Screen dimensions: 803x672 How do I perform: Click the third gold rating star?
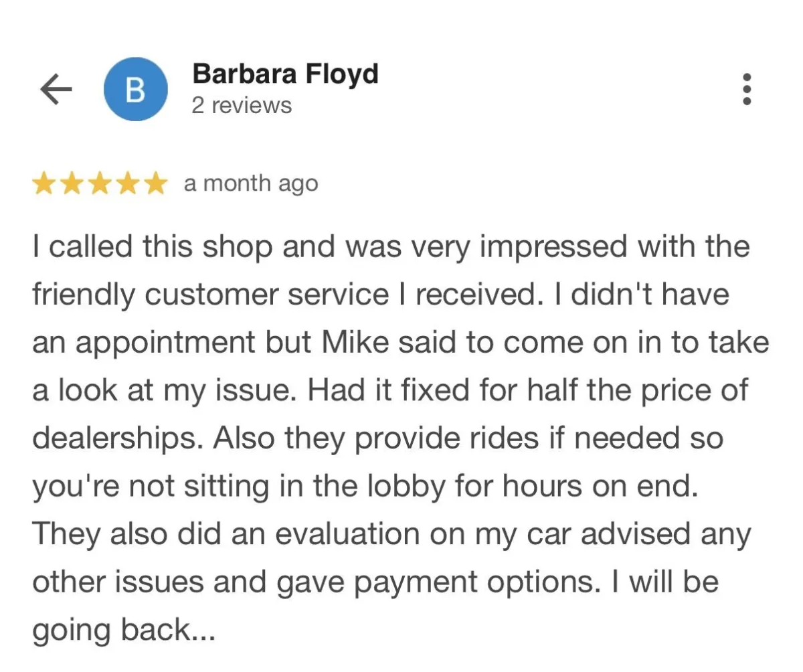100,183
